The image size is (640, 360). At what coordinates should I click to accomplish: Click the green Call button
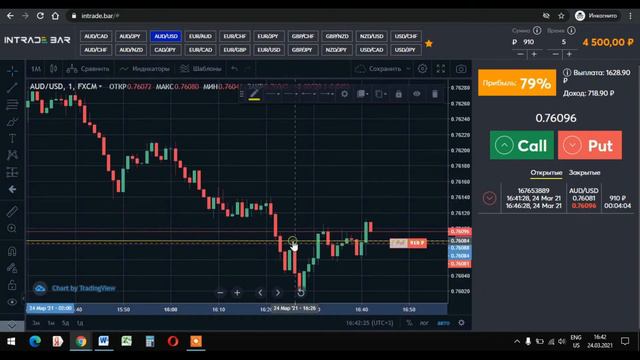pos(522,145)
